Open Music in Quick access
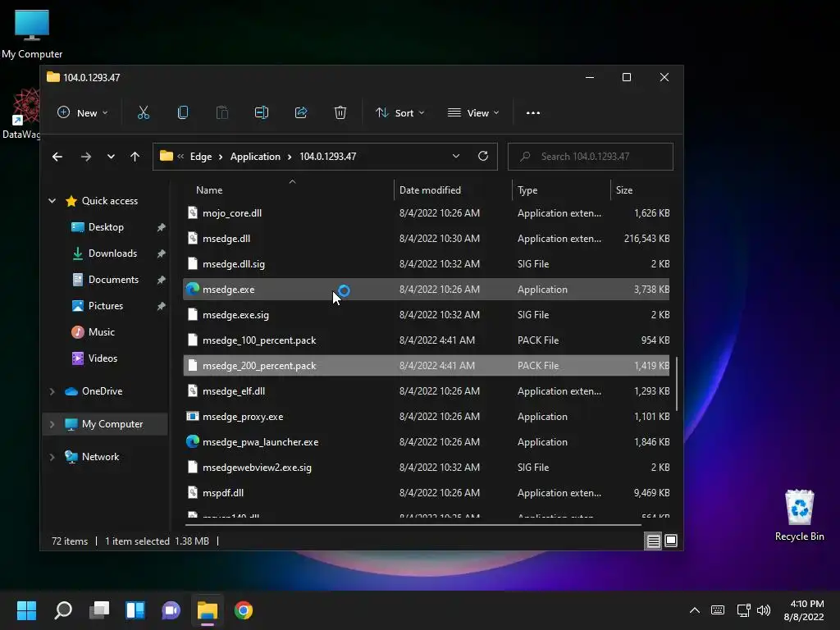 coord(101,332)
